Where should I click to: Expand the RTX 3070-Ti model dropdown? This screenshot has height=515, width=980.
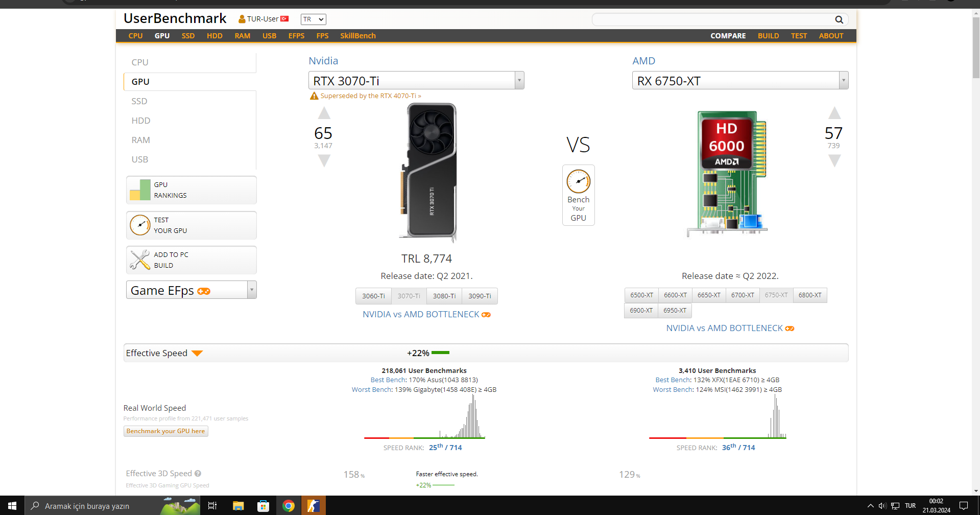(x=519, y=80)
